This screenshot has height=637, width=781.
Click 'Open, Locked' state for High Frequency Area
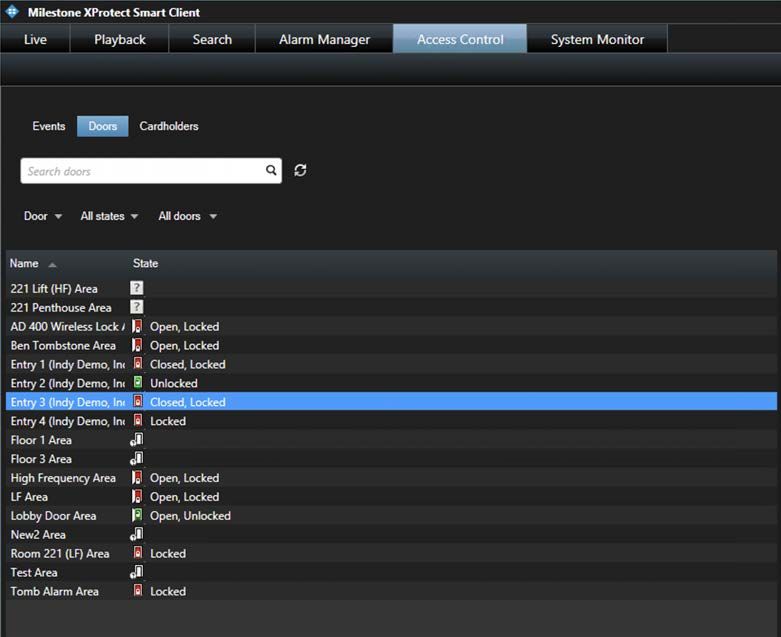[184, 478]
